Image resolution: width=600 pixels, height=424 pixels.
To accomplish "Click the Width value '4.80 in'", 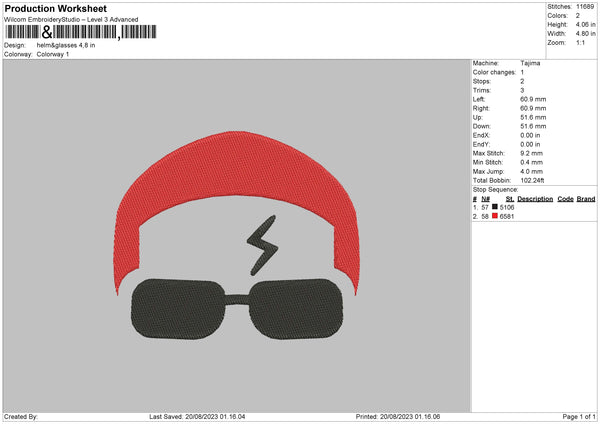I will coord(585,34).
